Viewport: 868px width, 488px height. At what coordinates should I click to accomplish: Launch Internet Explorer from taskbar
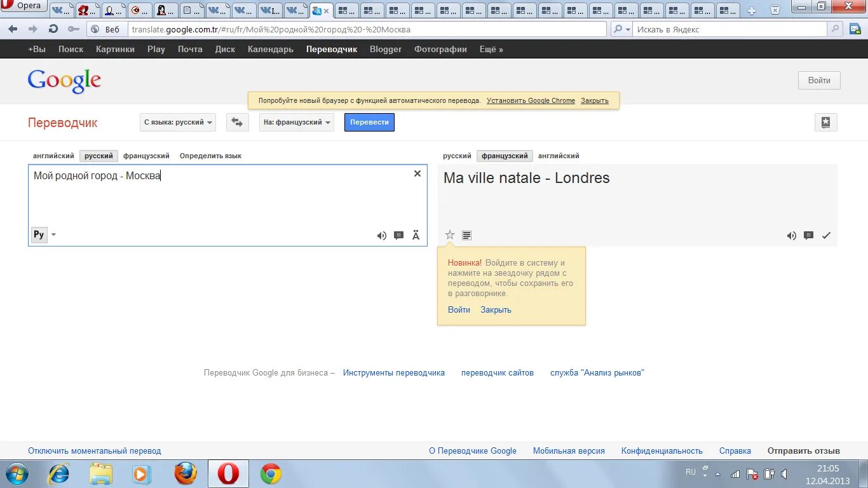point(58,474)
